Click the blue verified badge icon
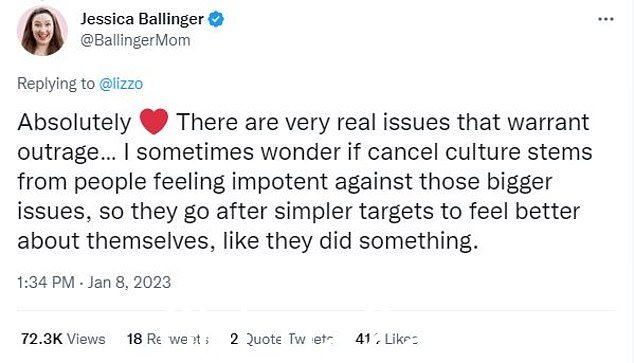Image resolution: width=634 pixels, height=363 pixels. [216, 19]
